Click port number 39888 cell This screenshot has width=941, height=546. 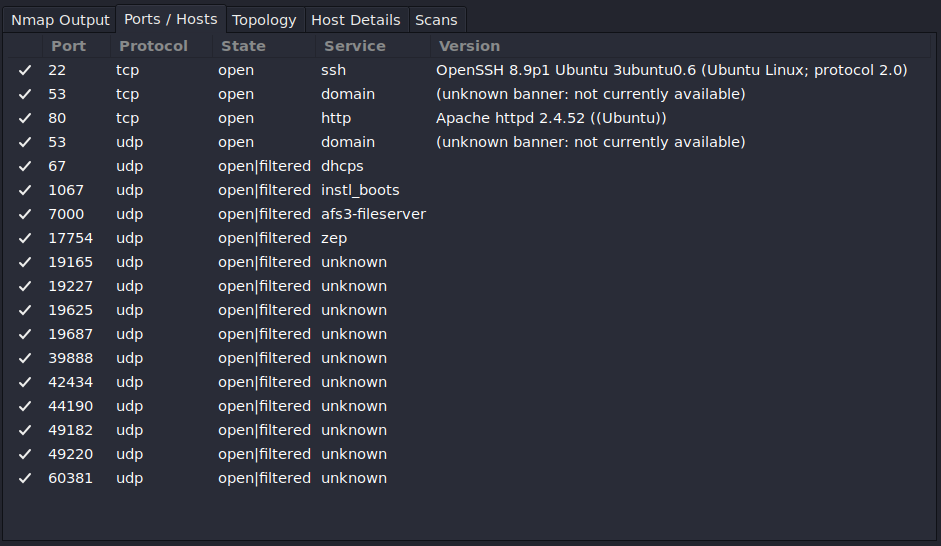(70, 358)
